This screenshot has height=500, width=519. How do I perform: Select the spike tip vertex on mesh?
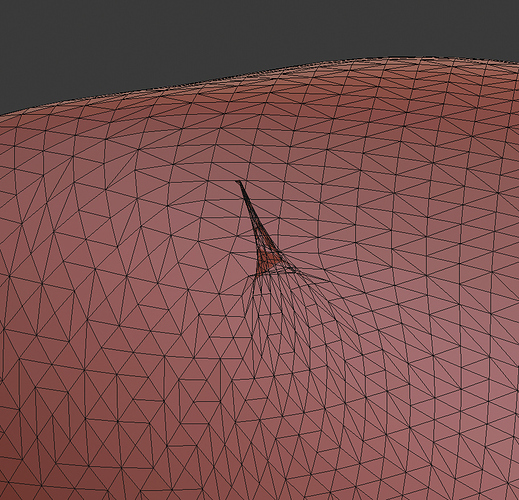click(x=238, y=182)
